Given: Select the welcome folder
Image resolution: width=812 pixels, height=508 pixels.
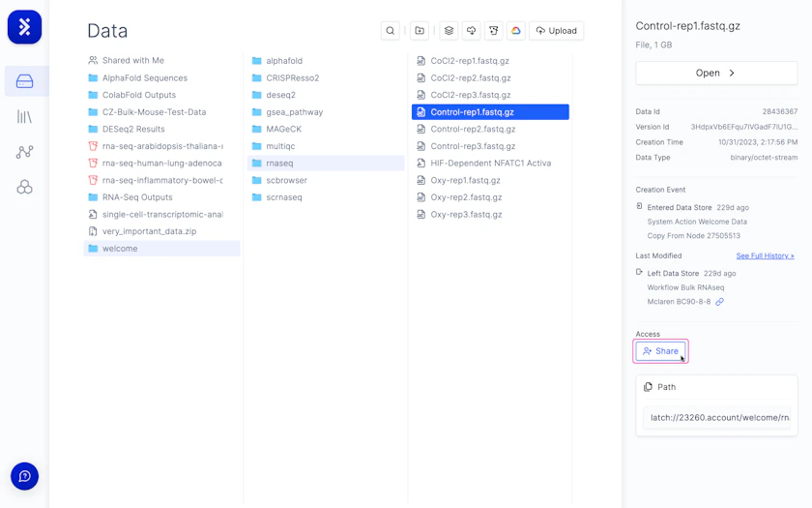Looking at the screenshot, I should coord(161,249).
